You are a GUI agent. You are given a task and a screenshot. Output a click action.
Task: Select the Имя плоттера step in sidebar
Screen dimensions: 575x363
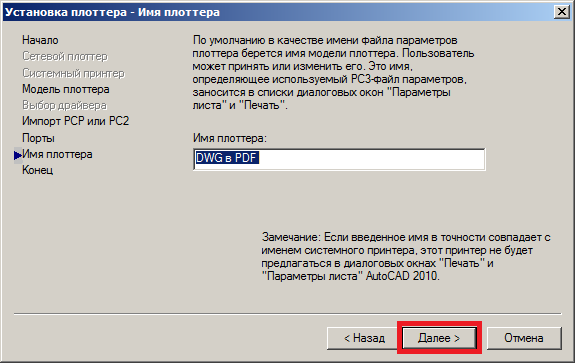(57, 154)
